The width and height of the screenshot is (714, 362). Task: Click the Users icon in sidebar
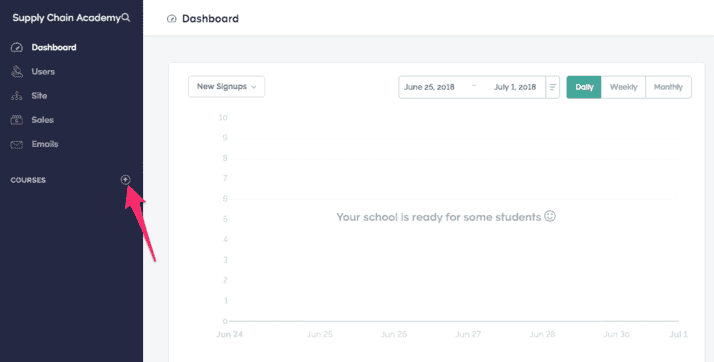click(16, 71)
